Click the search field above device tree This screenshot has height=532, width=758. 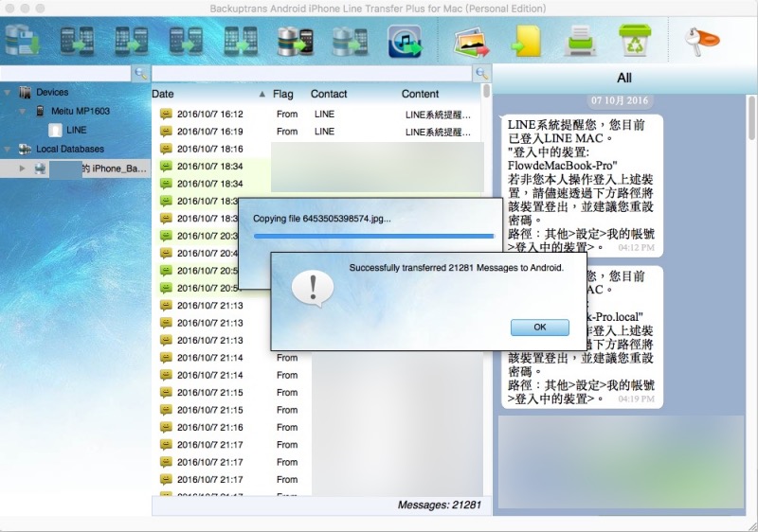coord(65,74)
